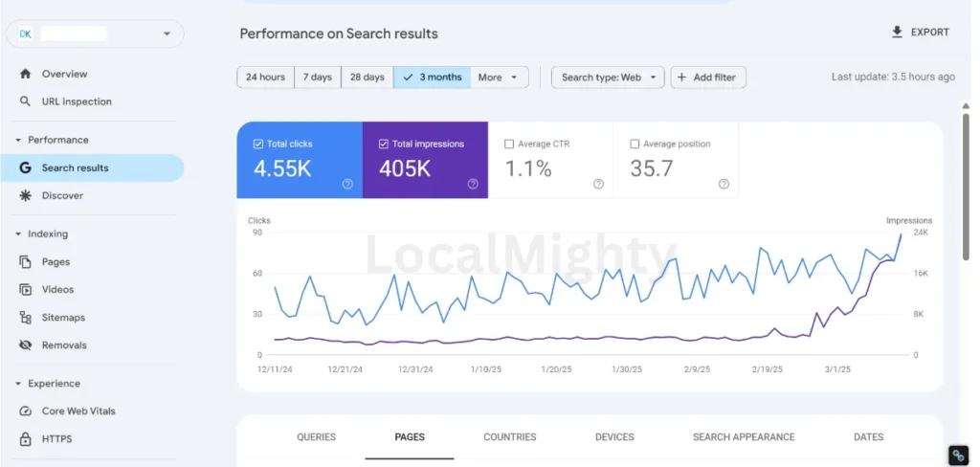Switch to the Queries tab

click(x=316, y=437)
